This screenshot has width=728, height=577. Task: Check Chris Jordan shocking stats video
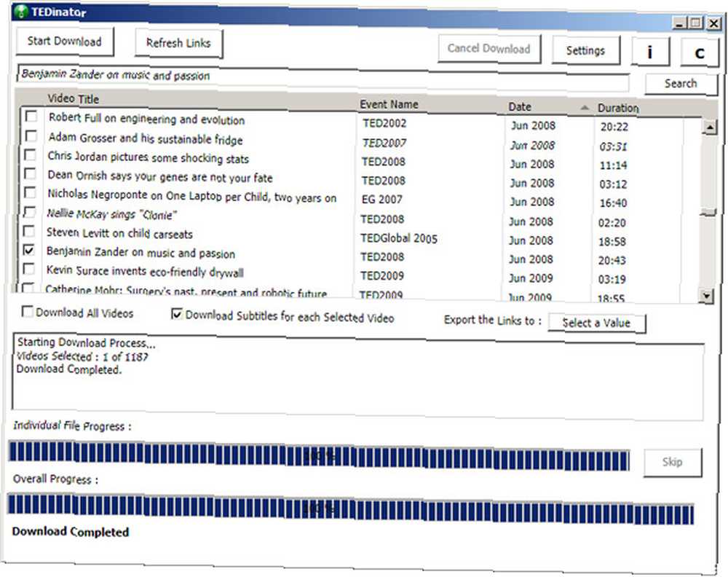(x=30, y=154)
